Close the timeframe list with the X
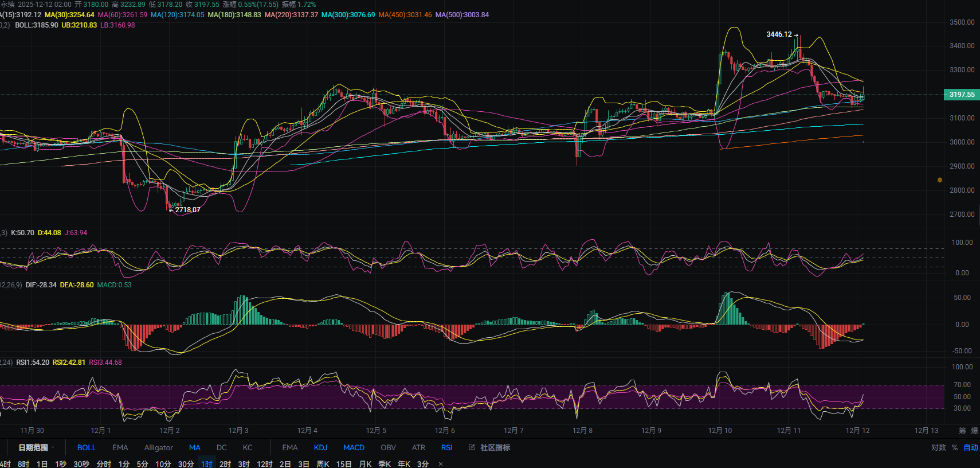This screenshot has height=468, width=980. click(x=440, y=464)
